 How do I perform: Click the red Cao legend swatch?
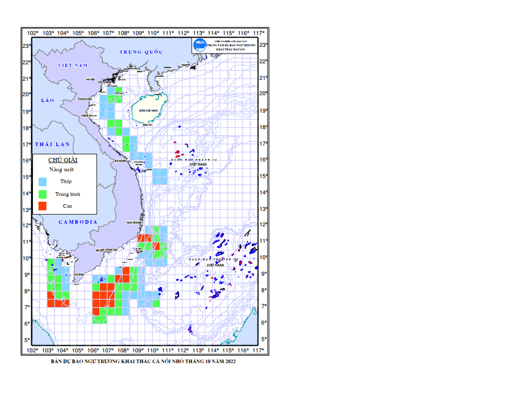coord(42,206)
